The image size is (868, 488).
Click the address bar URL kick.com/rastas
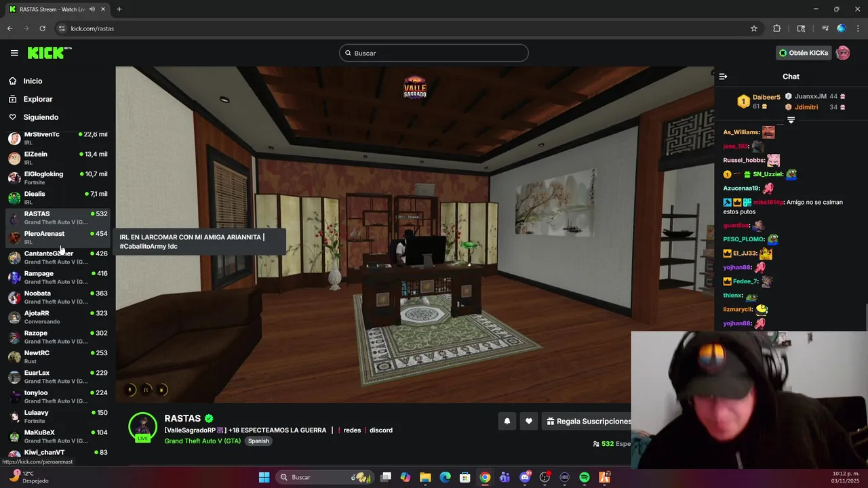(92, 28)
